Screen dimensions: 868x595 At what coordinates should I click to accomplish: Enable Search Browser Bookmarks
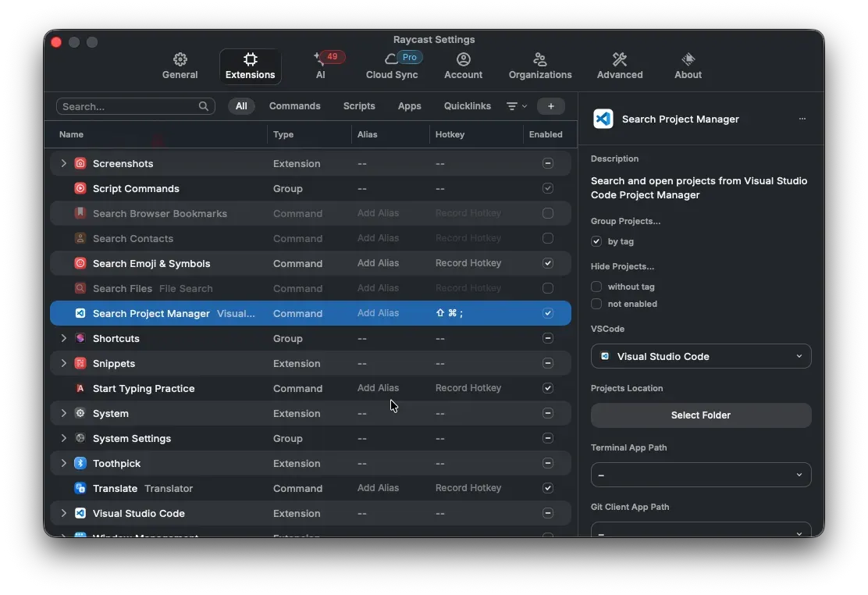coord(547,212)
